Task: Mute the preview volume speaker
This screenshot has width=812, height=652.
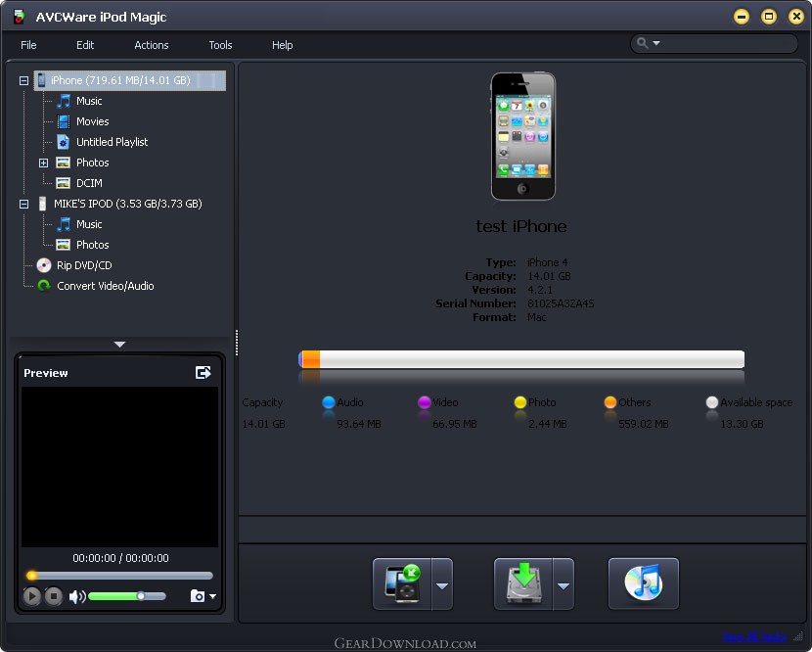Action: 77,596
